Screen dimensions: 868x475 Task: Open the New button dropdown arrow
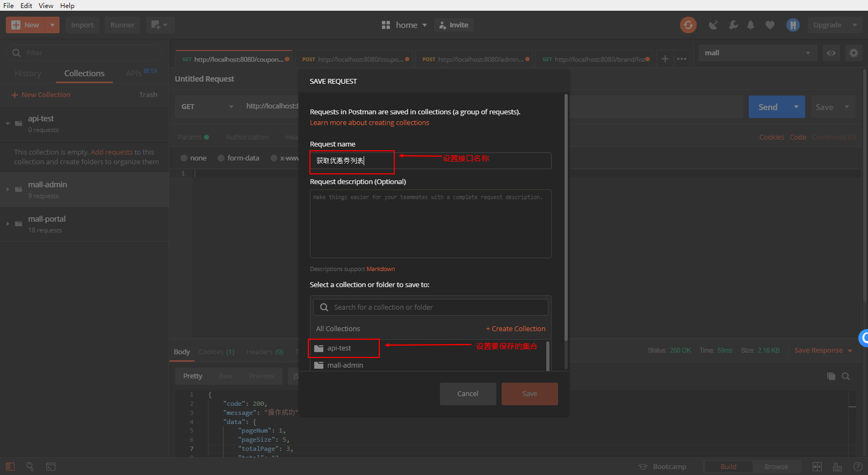(x=52, y=25)
